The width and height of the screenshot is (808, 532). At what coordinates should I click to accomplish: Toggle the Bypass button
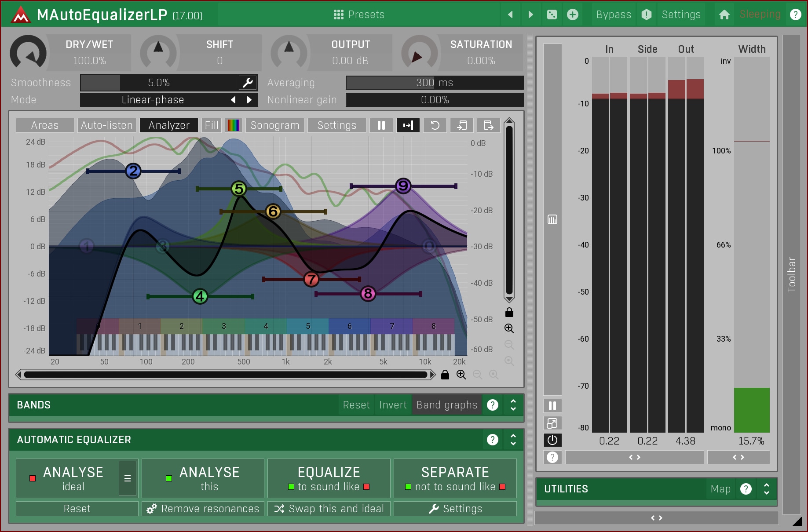pyautogui.click(x=613, y=15)
